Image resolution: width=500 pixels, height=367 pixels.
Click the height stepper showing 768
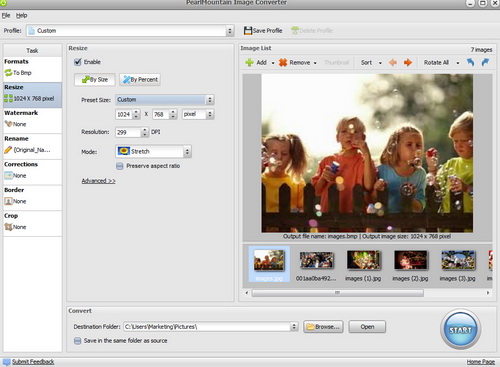pyautogui.click(x=164, y=114)
